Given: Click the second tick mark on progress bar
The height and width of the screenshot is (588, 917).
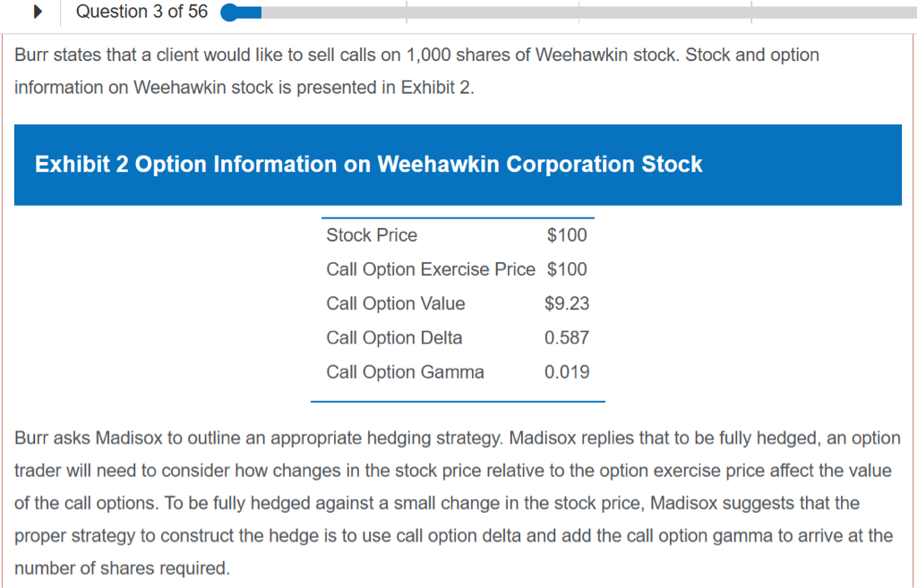Looking at the screenshot, I should click(578, 13).
